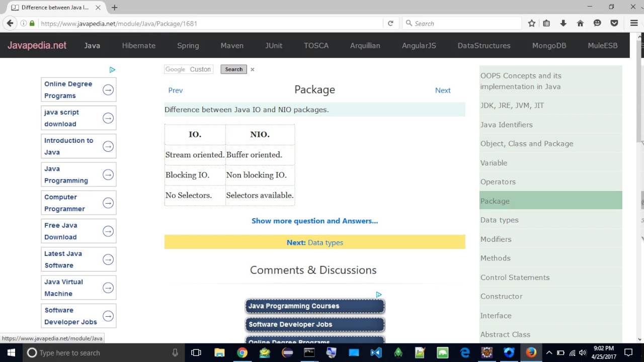This screenshot has width=644, height=362.
Task: Click the Firefox Search box
Action: coord(463,23)
